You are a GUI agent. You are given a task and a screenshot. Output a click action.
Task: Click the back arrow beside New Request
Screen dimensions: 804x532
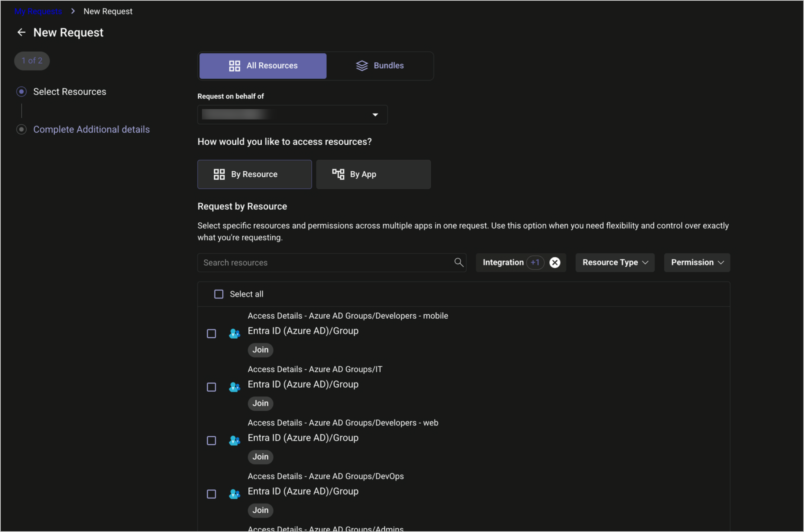21,33
